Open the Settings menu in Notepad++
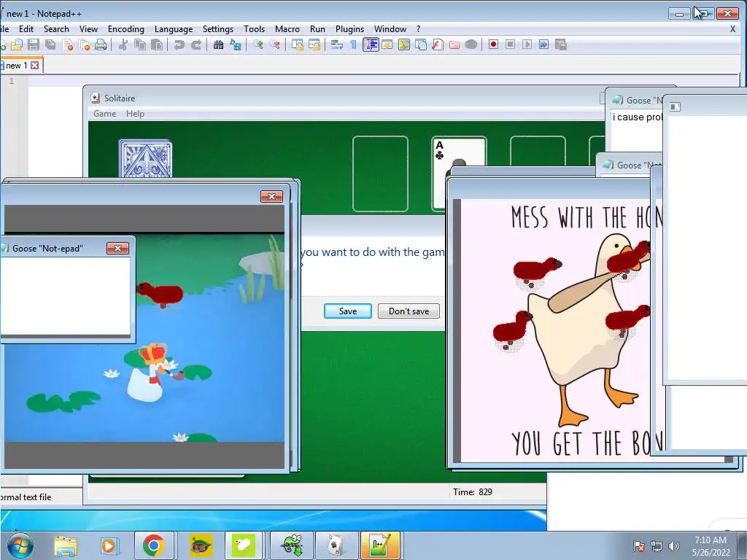Viewport: 747px width, 560px height. (x=217, y=29)
